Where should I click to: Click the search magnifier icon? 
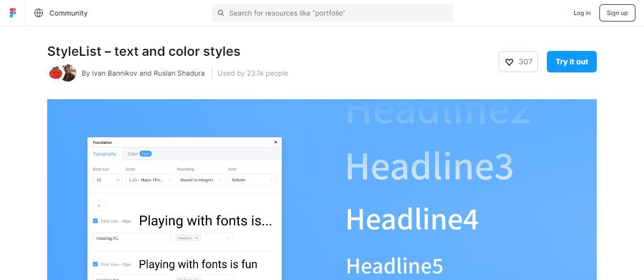tap(221, 13)
